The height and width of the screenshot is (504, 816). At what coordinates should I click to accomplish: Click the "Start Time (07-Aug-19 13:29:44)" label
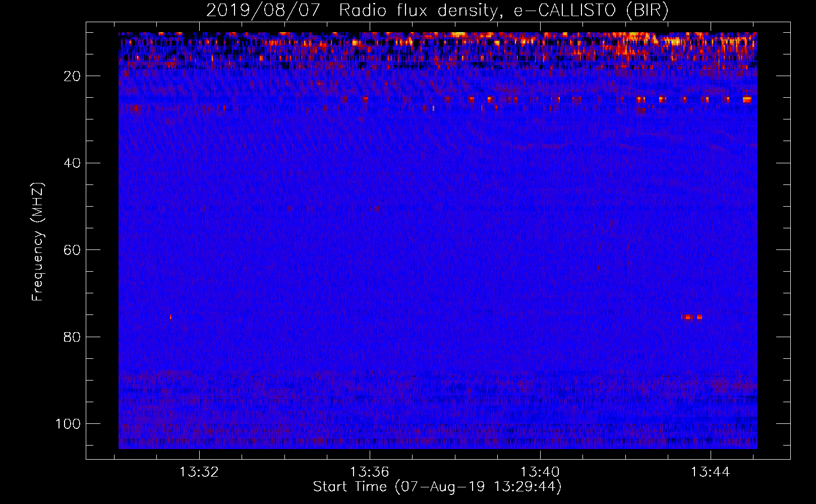point(437,487)
